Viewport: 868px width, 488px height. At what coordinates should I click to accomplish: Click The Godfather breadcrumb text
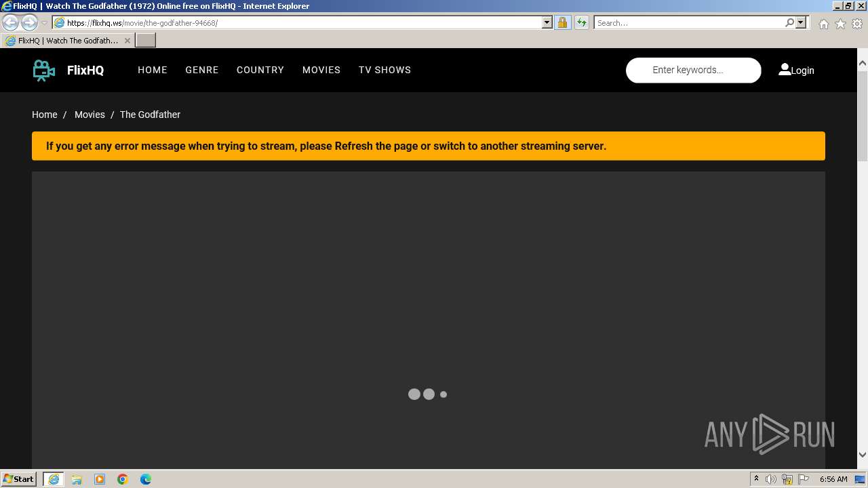pos(150,115)
